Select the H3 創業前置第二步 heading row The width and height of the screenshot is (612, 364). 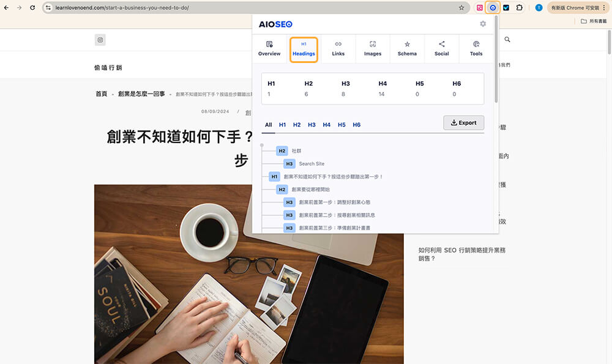click(329, 215)
